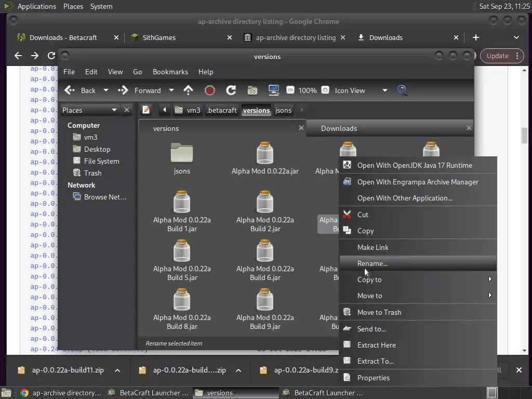Choose Open With OpenJDK Java 17 Runtime
This screenshot has height=399, width=532.
pos(418,165)
